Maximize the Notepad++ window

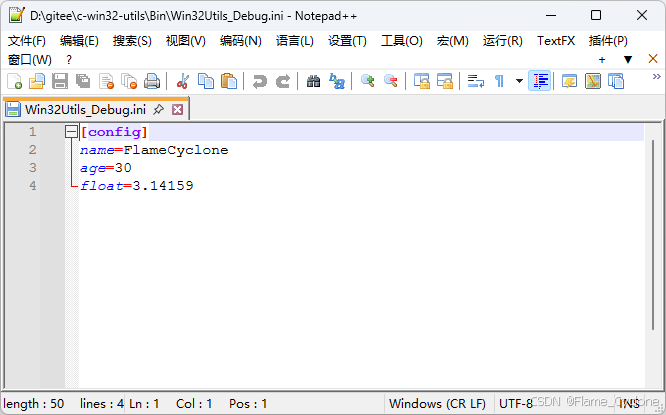(596, 15)
